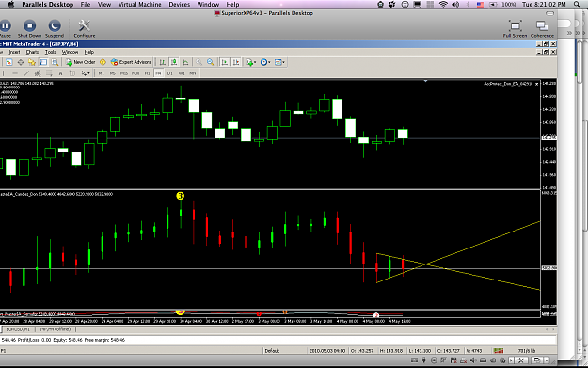This screenshot has width=588, height=368.
Task: Select the equidistant channel tool
Action: click(x=38, y=73)
